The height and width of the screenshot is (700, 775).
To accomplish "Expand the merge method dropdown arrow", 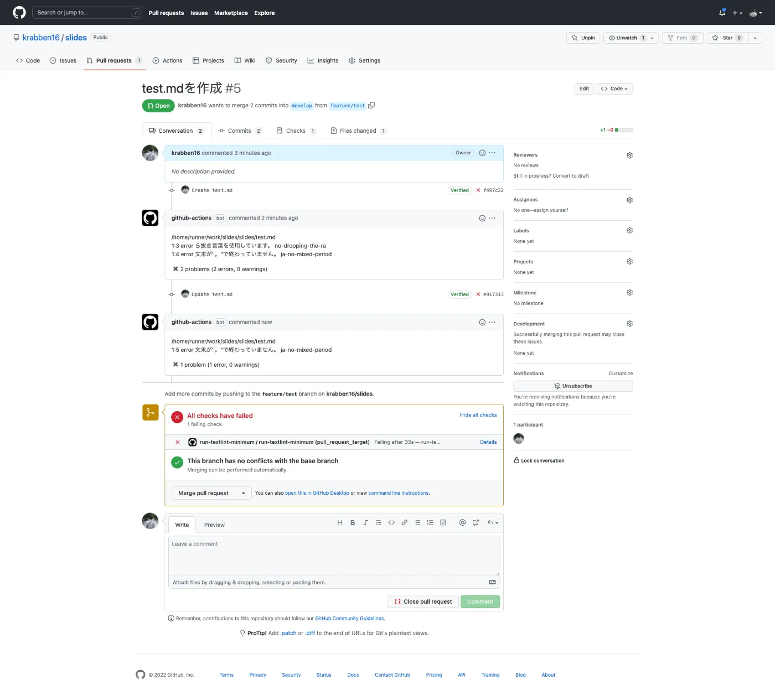I will (x=243, y=493).
